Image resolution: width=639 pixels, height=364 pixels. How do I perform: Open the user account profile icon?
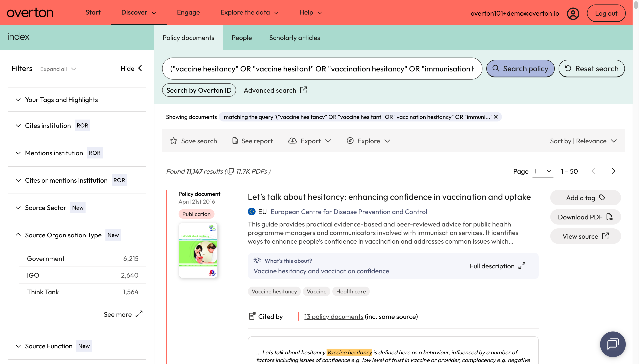tap(573, 13)
